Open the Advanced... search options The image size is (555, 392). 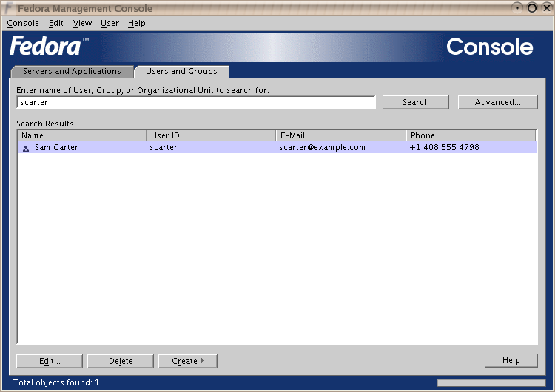tap(498, 102)
